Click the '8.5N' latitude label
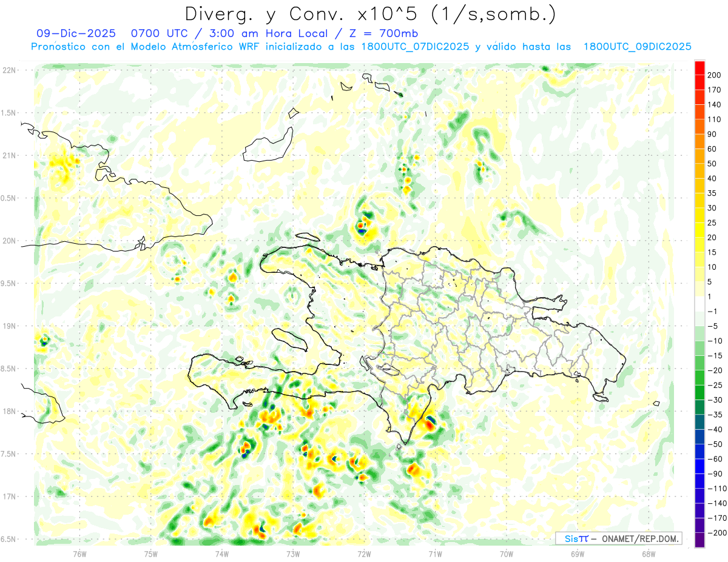728x562 pixels. pos(8,369)
